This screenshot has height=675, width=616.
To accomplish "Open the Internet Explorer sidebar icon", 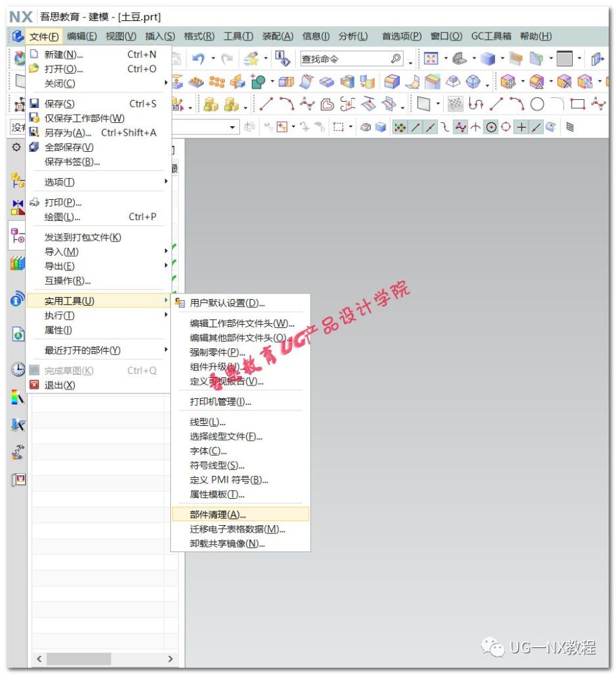I will point(18,333).
